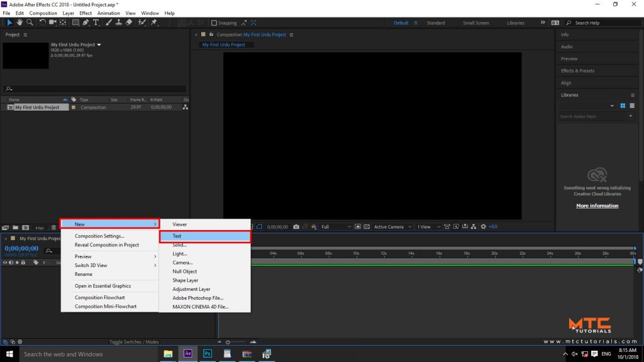Switch to the Standard workspace
Screen dimensions: 644x362
435,23
